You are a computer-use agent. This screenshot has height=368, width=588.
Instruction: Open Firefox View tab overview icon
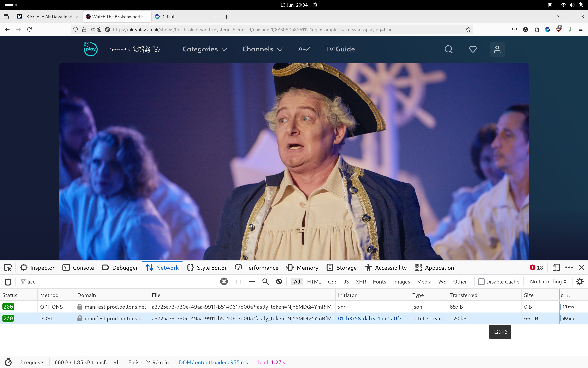tap(6, 17)
